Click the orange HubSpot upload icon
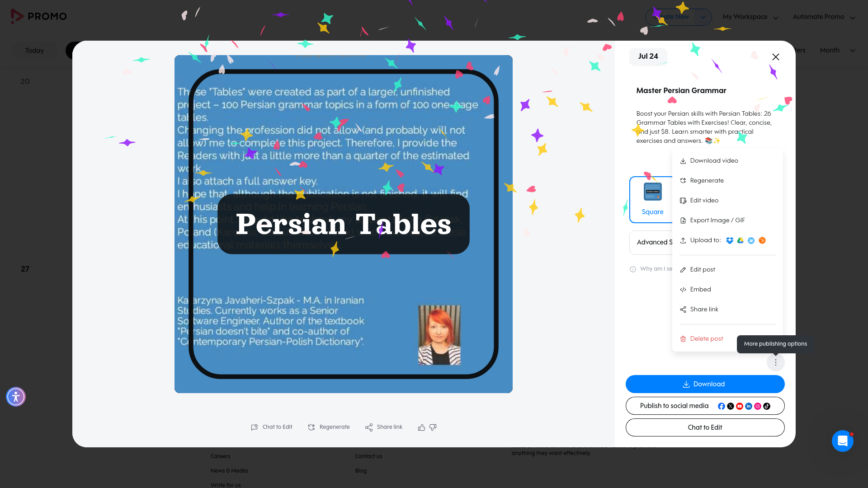 (x=762, y=240)
